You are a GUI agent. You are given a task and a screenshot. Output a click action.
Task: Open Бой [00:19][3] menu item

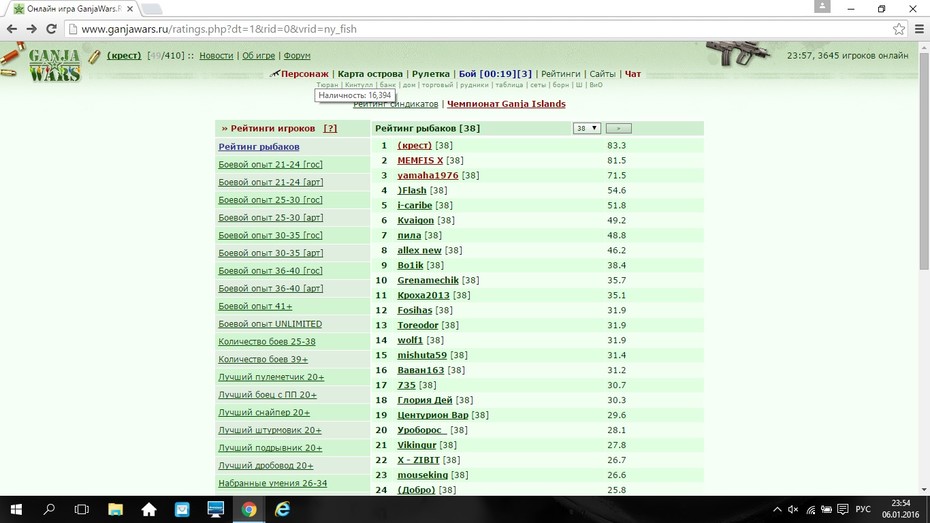click(x=495, y=74)
